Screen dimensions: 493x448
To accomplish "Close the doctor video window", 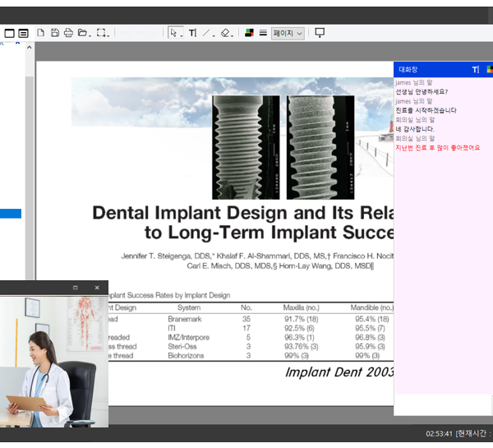I will (97, 288).
